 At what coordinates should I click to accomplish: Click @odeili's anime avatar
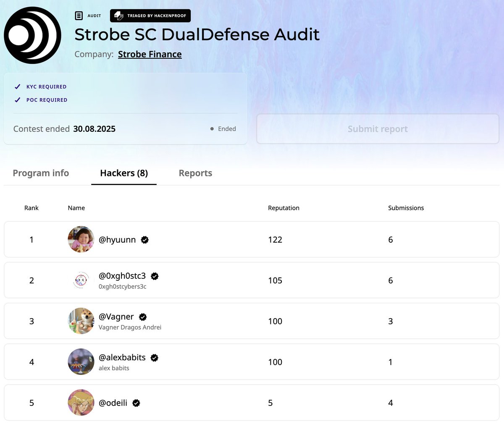(x=81, y=402)
